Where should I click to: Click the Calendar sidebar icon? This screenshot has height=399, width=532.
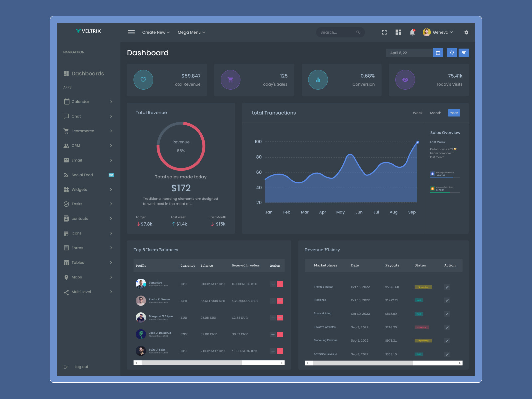(66, 102)
